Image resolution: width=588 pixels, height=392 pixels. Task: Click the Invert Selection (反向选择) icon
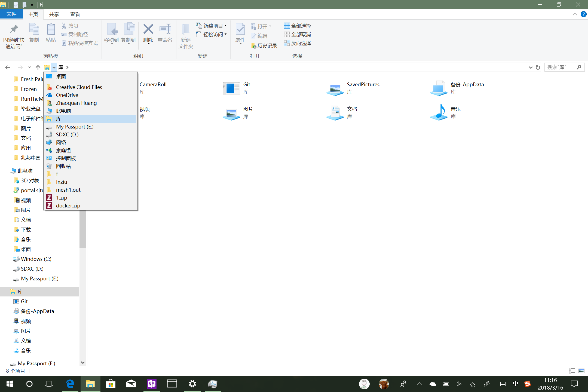[x=287, y=43]
